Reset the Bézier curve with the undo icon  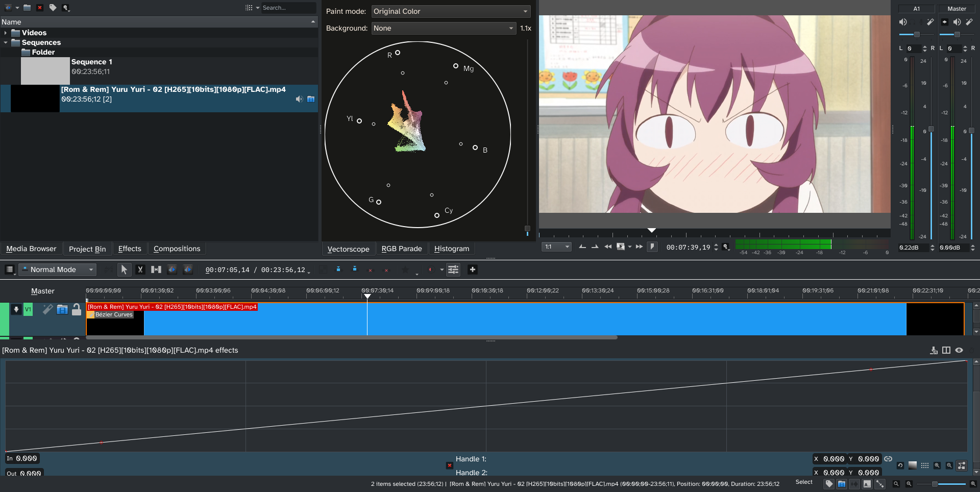click(900, 465)
